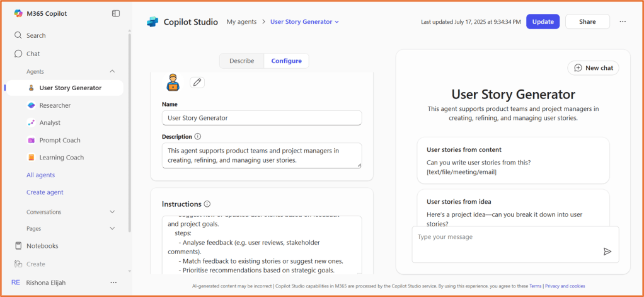Screen dimensions: 644x297
Task: Click the Update button
Action: [x=543, y=21]
